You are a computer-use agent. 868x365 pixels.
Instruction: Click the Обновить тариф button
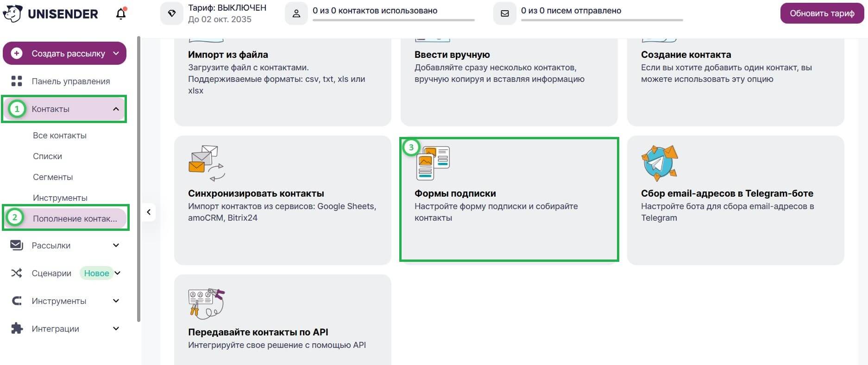pos(822,13)
